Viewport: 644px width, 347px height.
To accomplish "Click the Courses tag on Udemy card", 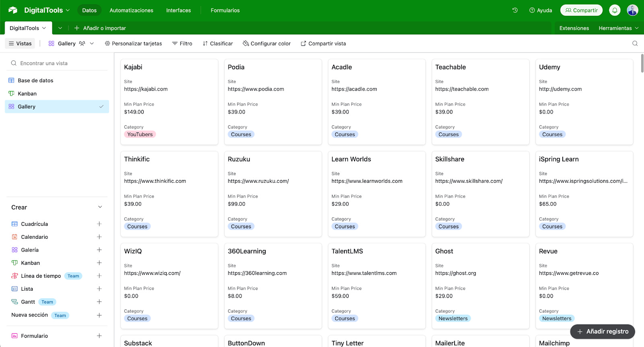I will click(552, 134).
